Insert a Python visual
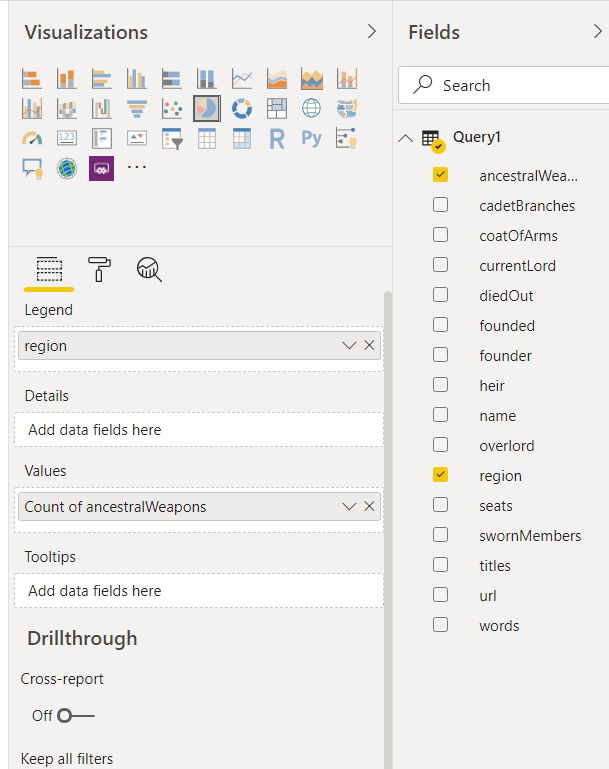 click(x=312, y=139)
